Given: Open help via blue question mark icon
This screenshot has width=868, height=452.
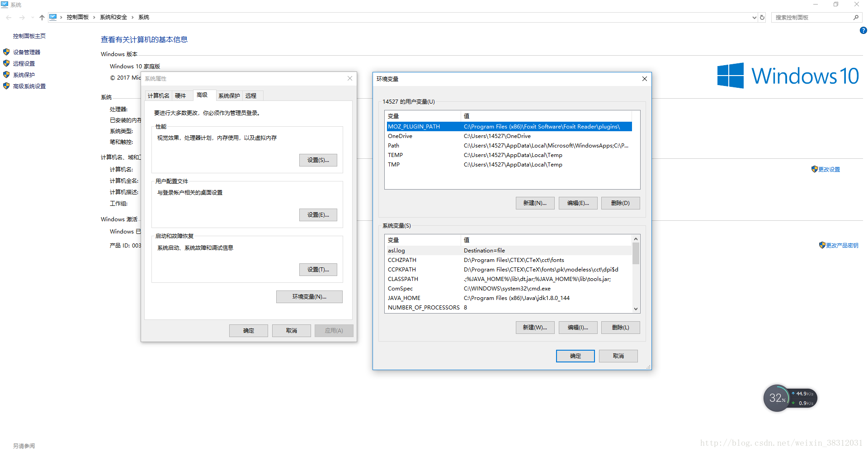Looking at the screenshot, I should [x=863, y=30].
